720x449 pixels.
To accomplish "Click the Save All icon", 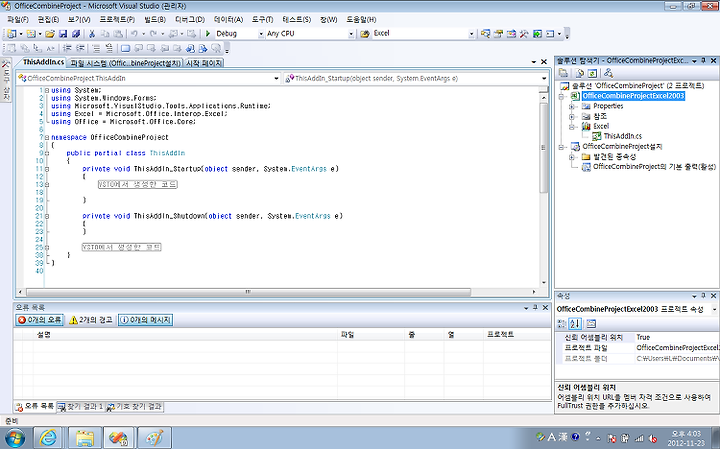I will 76,34.
